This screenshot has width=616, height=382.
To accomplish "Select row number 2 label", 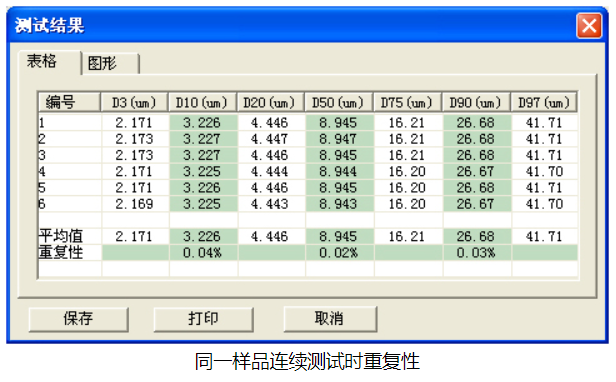I will [42, 139].
